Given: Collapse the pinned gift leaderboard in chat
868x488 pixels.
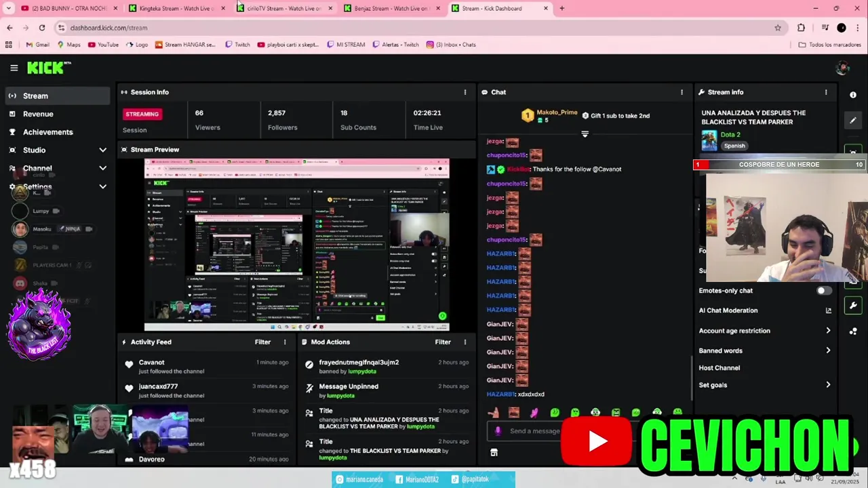Looking at the screenshot, I should (x=585, y=134).
